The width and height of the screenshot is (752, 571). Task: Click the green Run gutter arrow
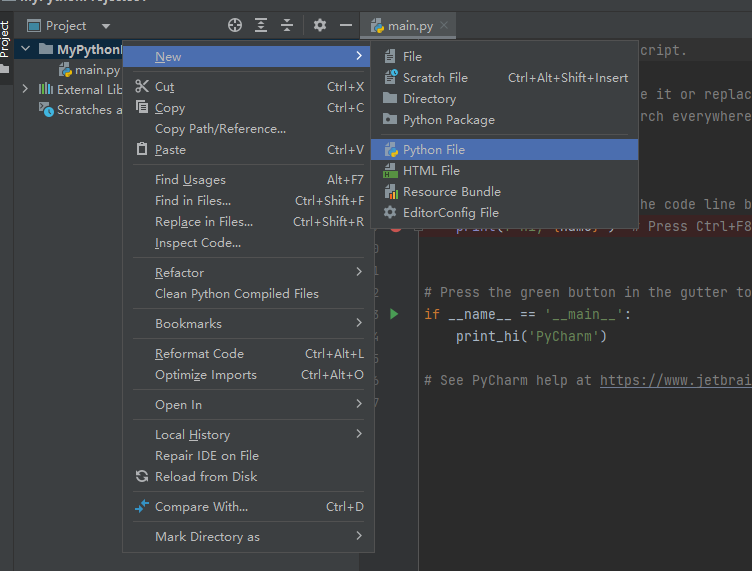[394, 315]
